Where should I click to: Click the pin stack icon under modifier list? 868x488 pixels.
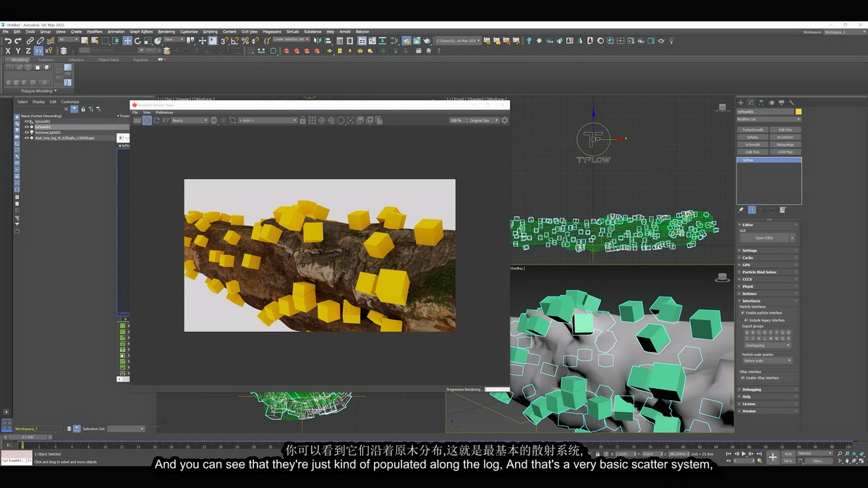741,210
